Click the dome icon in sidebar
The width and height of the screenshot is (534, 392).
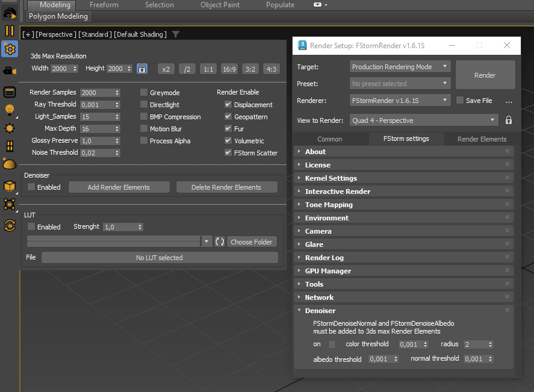(10, 164)
